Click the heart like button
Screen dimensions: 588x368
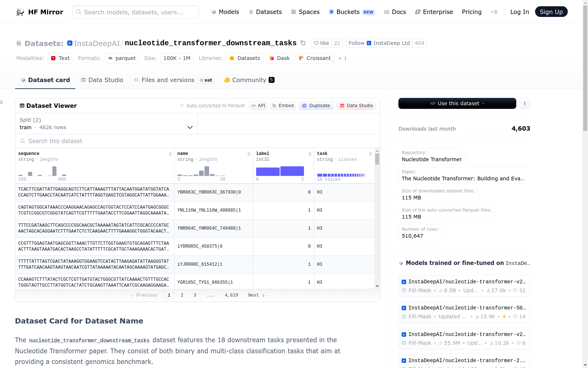322,43
